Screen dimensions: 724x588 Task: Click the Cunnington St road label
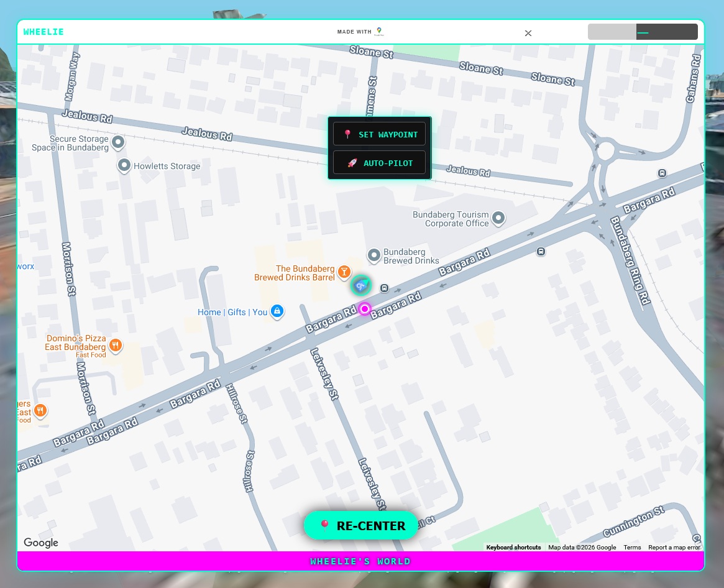pos(633,521)
